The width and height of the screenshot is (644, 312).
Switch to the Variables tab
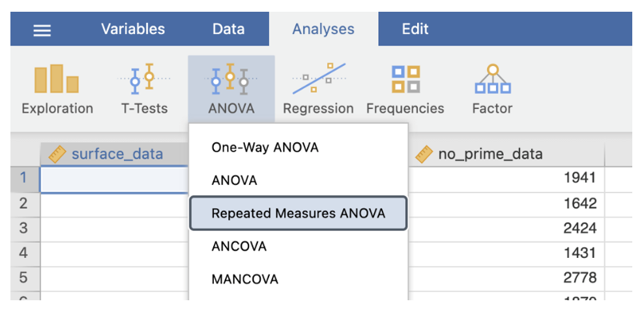click(x=133, y=29)
